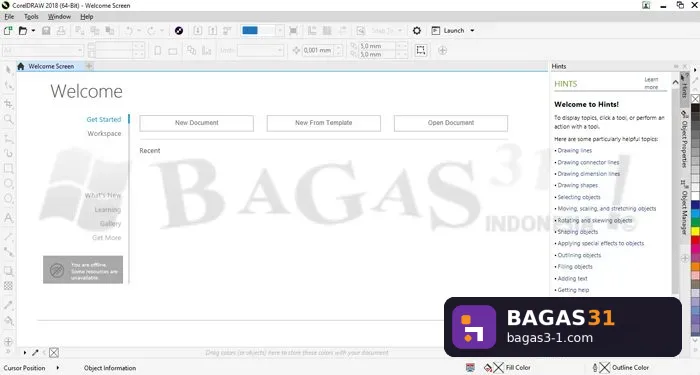
Task: Click the Launch application button
Action: pos(449,30)
